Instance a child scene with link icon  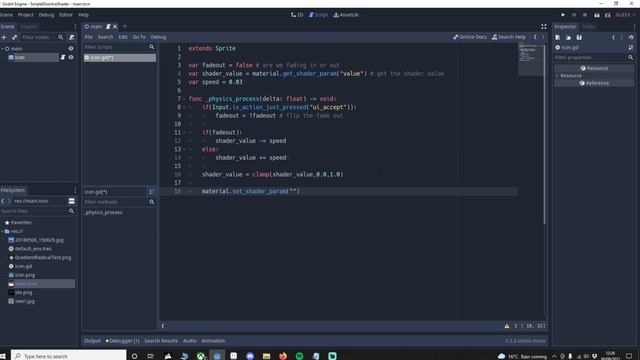(x=14, y=37)
